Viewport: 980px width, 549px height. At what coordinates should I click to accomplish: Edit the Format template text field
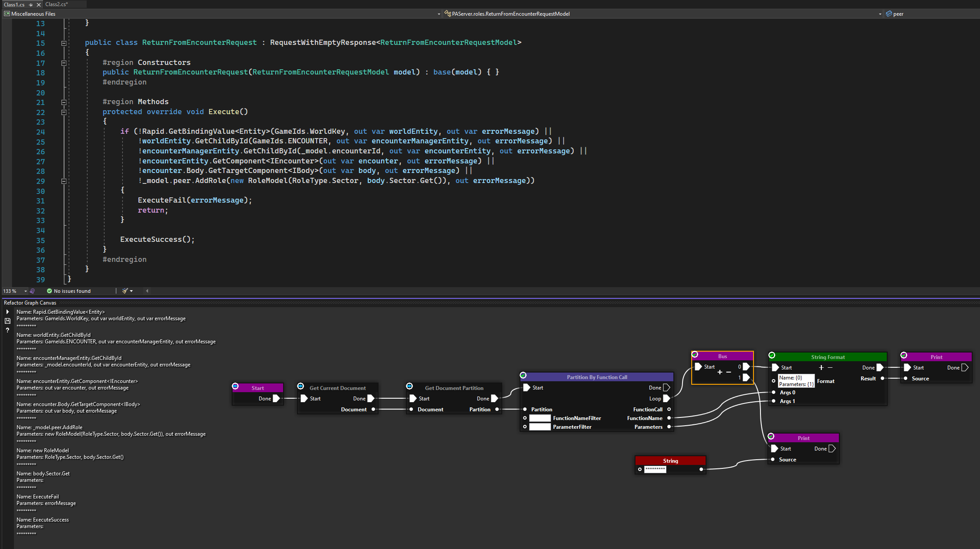point(796,381)
